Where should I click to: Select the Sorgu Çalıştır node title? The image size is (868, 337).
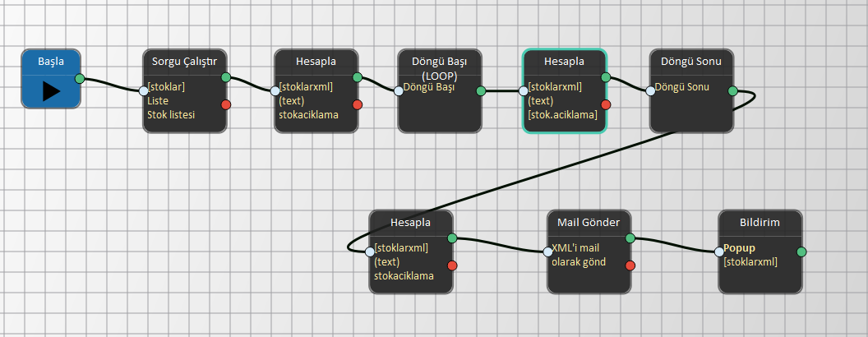pos(184,61)
